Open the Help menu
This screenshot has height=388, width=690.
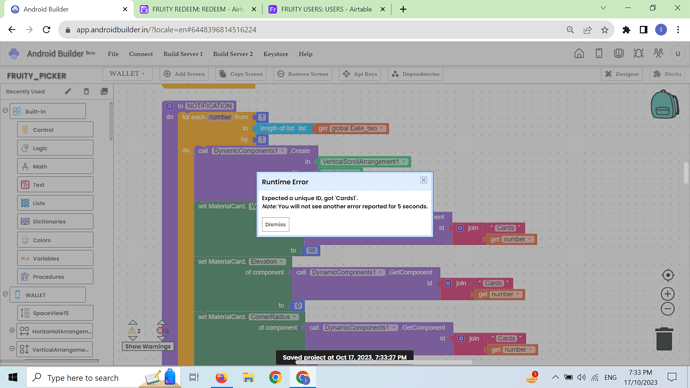pyautogui.click(x=305, y=54)
